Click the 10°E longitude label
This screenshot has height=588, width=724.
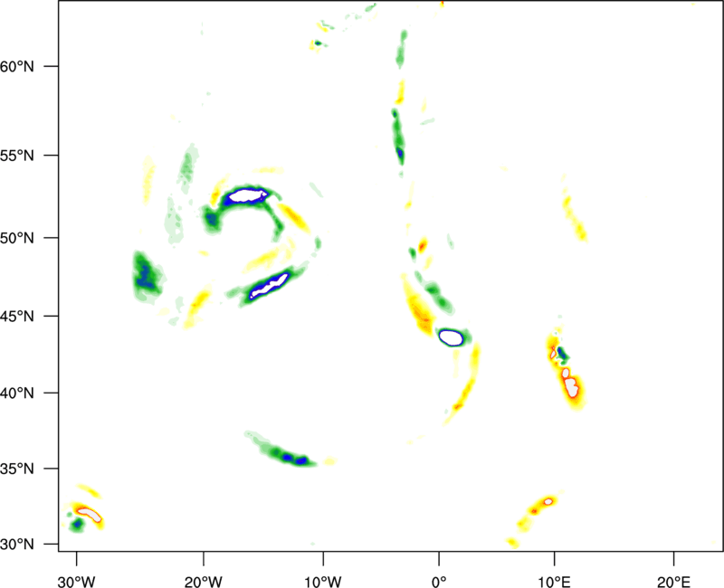554,582
